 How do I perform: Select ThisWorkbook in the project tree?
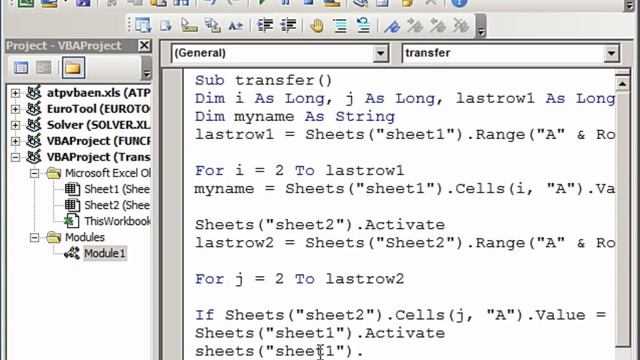(117, 221)
